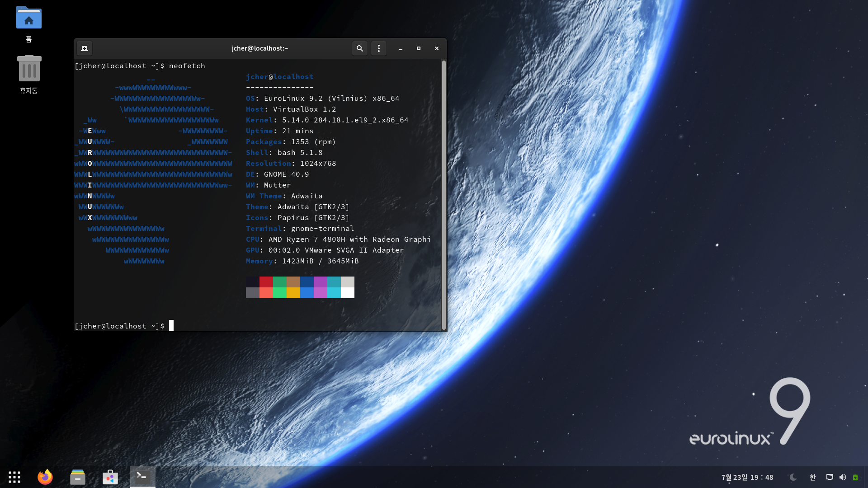Image resolution: width=868 pixels, height=488 pixels.
Task: Minimize the terminal window
Action: tap(401, 48)
